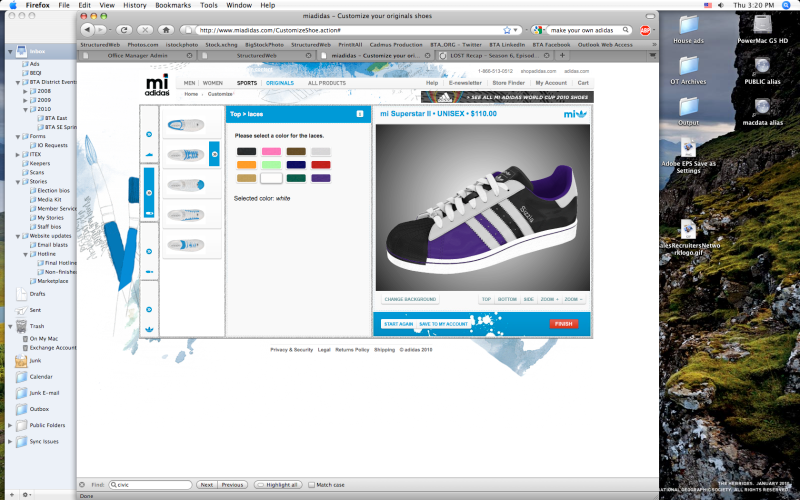Open info icon in Top laces header
The height and width of the screenshot is (500, 800).
[x=360, y=114]
